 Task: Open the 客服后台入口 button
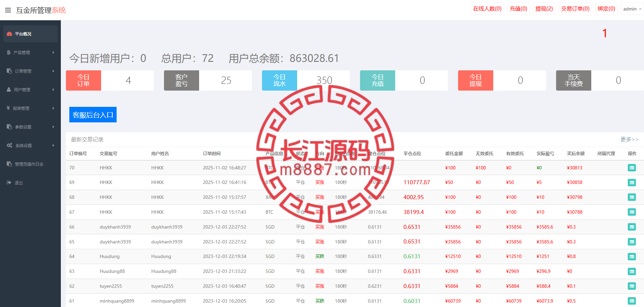pyautogui.click(x=93, y=115)
